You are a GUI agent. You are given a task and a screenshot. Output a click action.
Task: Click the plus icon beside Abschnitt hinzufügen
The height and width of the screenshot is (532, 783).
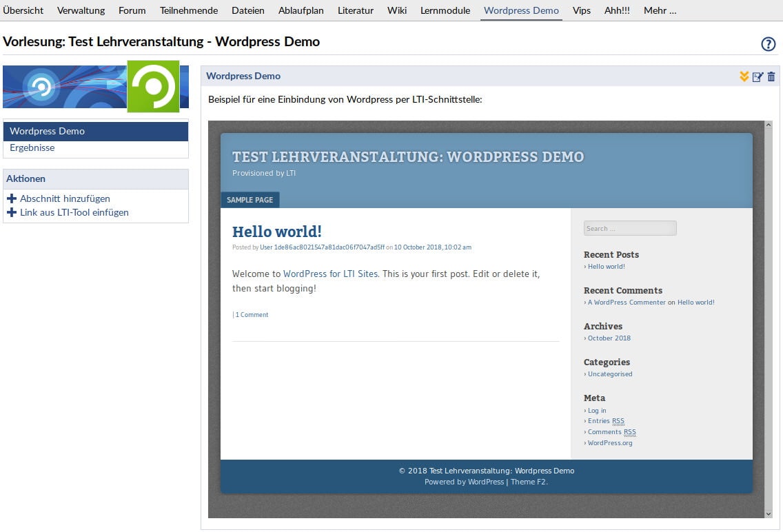pyautogui.click(x=12, y=198)
